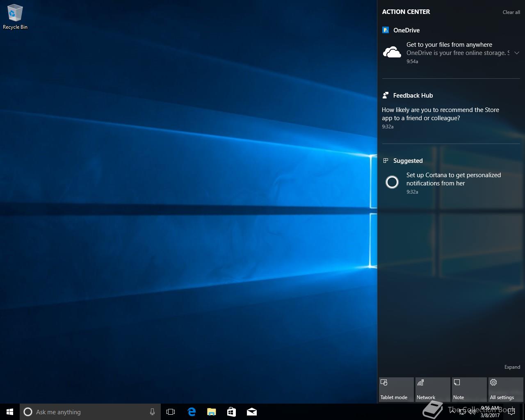Launch Microsoft Edge from the taskbar
Viewport: 525px width, 420px height.
pyautogui.click(x=192, y=412)
